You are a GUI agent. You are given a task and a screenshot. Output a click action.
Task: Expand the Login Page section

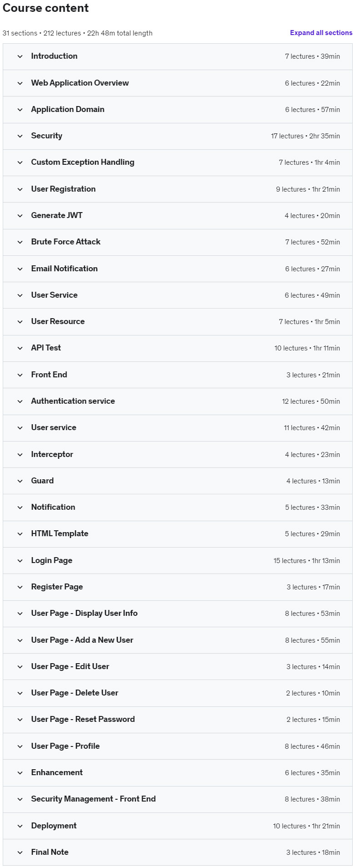tap(177, 560)
